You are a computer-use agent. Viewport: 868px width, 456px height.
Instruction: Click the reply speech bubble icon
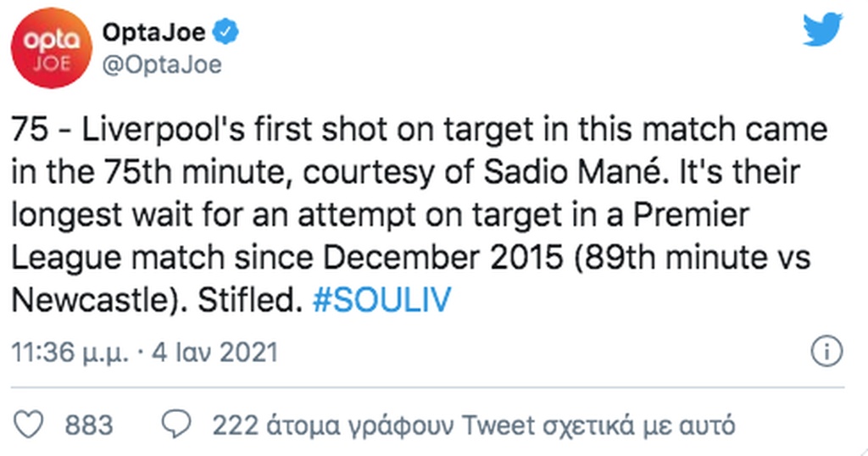coord(175,424)
